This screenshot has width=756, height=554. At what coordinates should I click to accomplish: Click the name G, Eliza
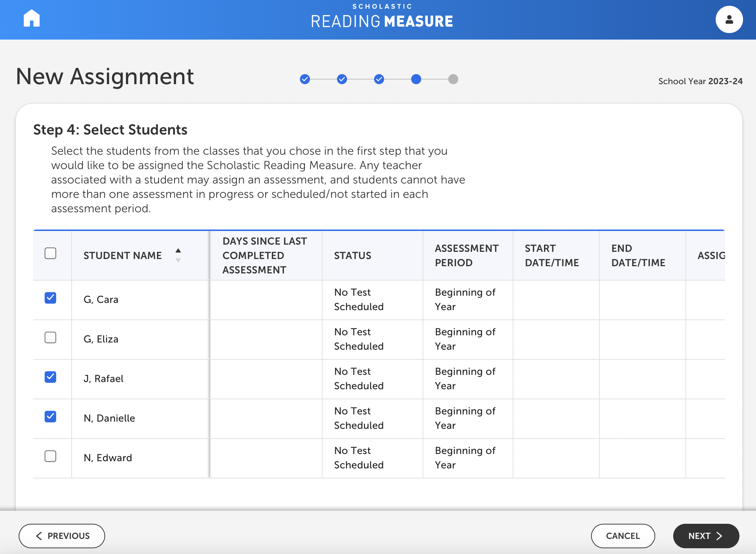tap(101, 339)
